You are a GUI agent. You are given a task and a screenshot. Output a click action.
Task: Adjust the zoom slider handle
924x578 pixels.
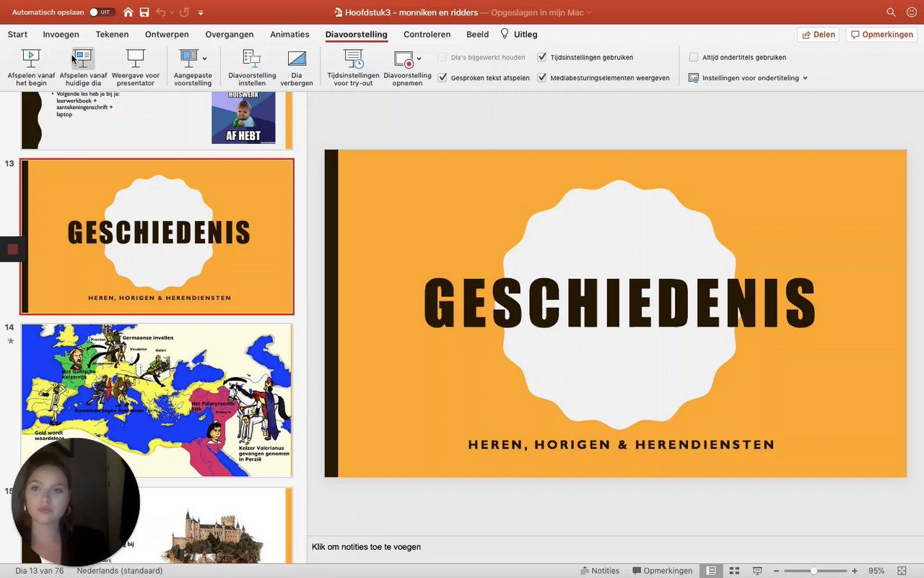pos(814,571)
